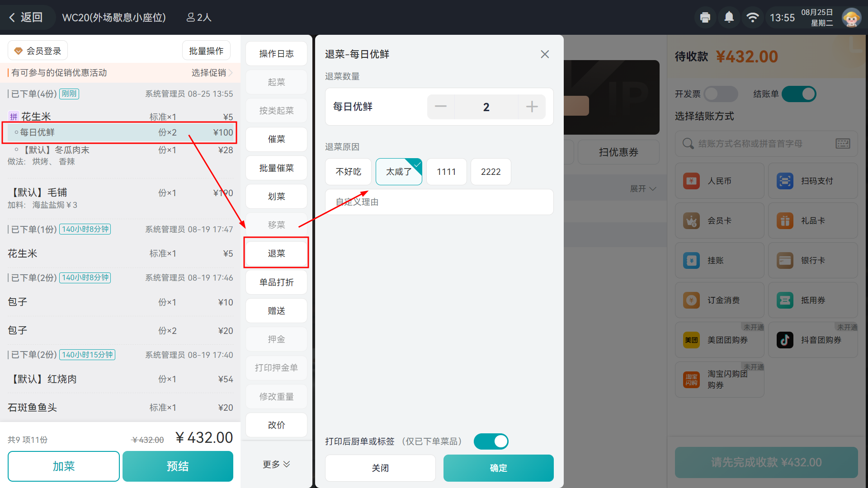Open the 操作日志 menu item
Screen dimensions: 868x488
click(x=276, y=54)
